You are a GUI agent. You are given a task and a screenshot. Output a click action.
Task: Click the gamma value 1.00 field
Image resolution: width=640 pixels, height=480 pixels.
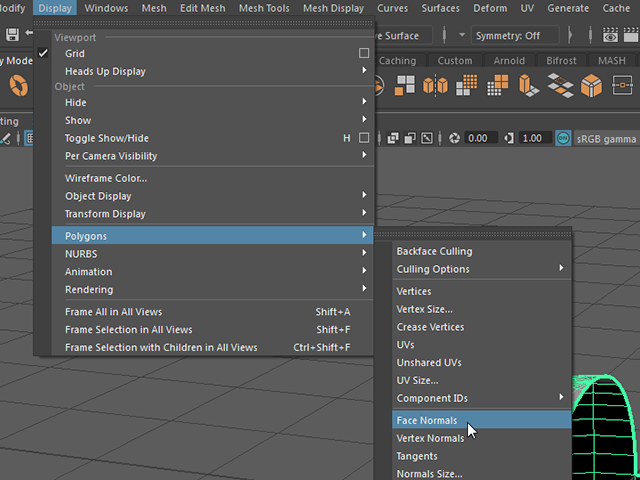pyautogui.click(x=535, y=138)
